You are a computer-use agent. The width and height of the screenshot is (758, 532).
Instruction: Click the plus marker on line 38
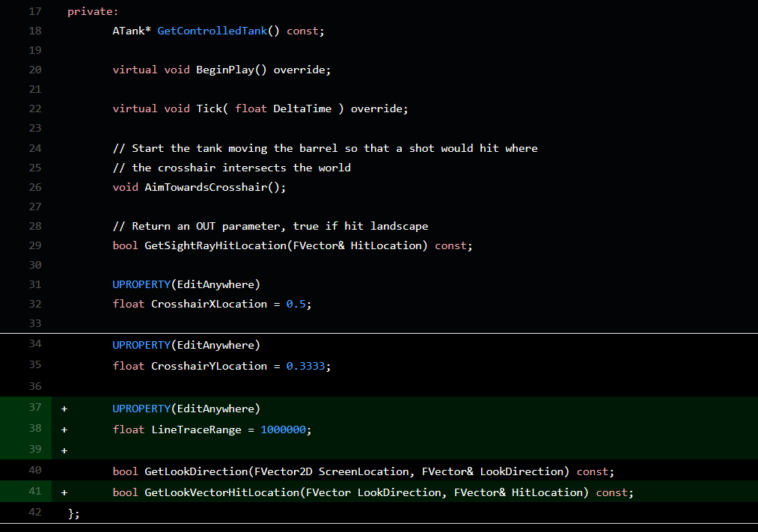click(x=64, y=429)
